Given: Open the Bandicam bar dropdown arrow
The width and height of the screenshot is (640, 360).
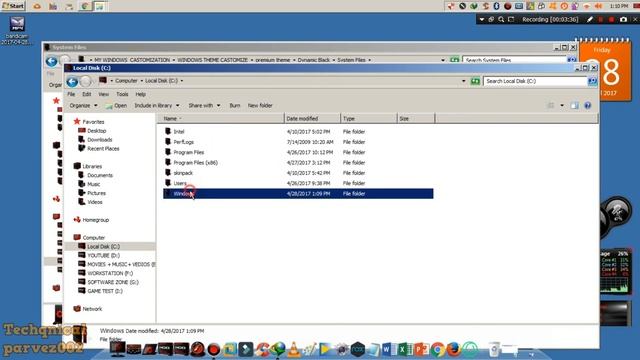Looking at the screenshot, I should [482, 19].
